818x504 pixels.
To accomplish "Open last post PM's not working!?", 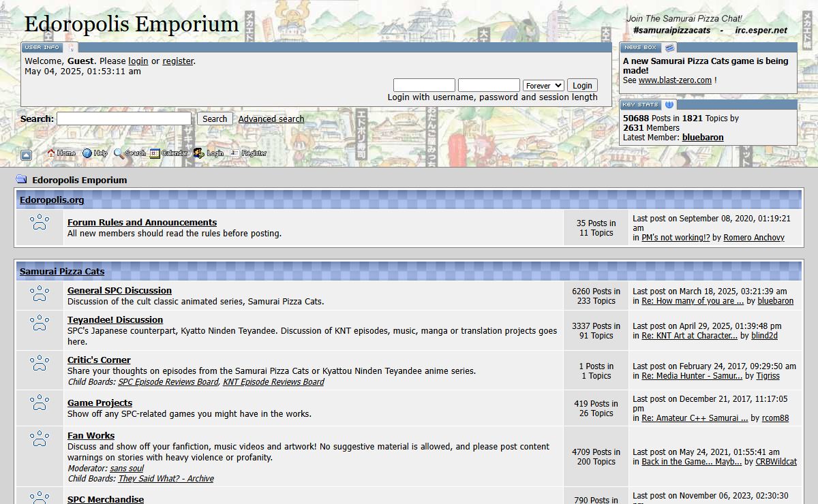I will (x=676, y=238).
